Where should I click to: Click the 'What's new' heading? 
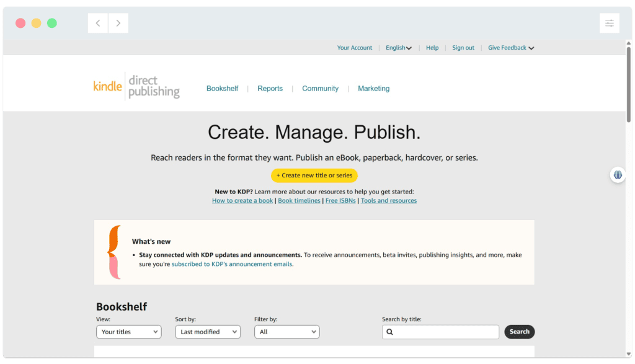pyautogui.click(x=151, y=241)
